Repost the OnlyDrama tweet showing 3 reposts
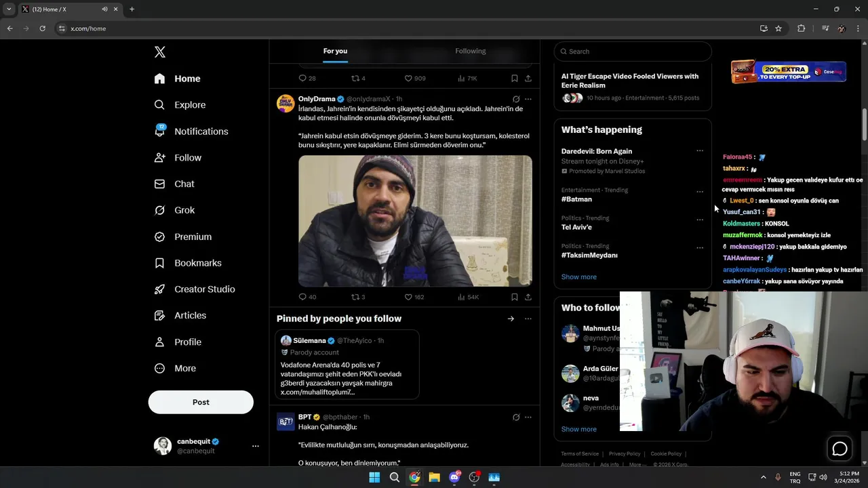 click(358, 297)
